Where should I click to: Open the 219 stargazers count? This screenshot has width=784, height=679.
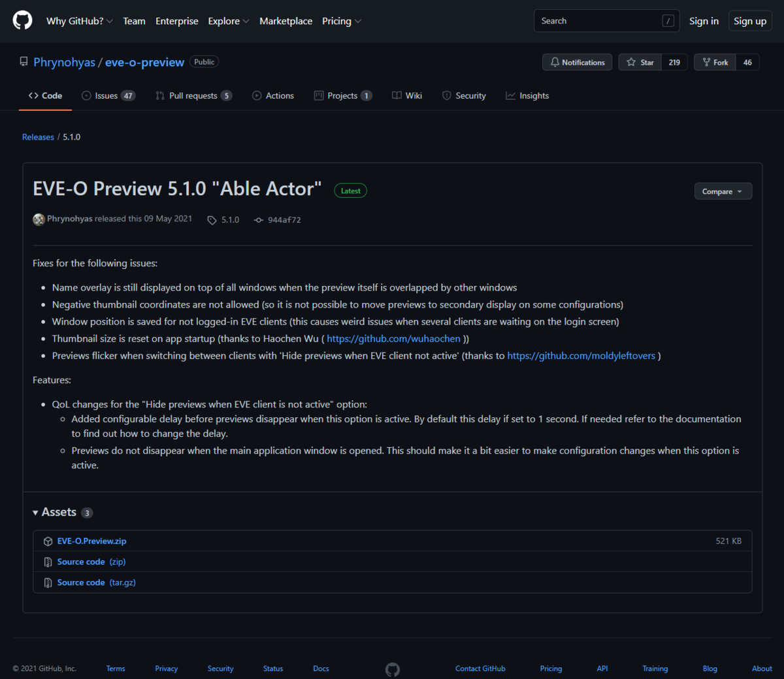(674, 62)
